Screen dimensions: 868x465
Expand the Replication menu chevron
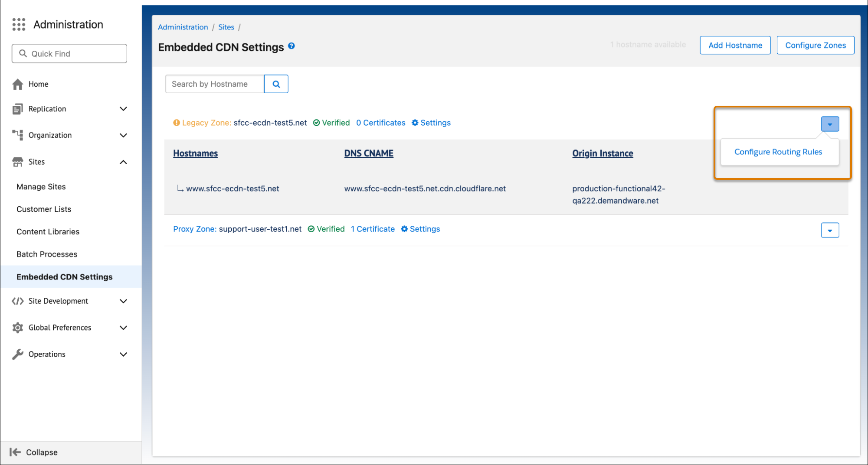click(123, 109)
